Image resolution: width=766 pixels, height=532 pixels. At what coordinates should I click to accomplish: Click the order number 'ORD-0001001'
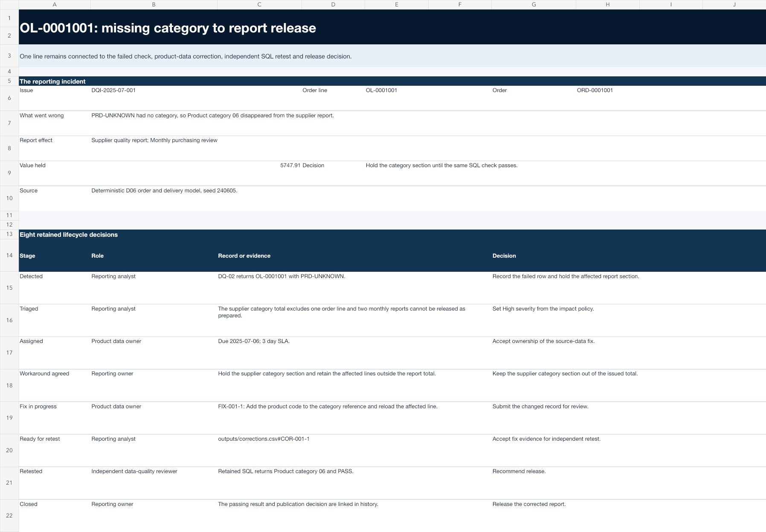(595, 90)
